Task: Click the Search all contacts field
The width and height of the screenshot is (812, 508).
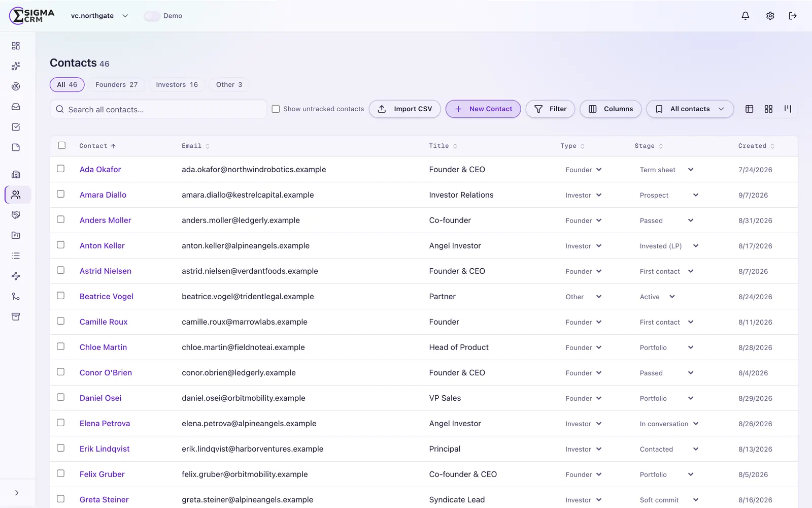Action: click(x=158, y=109)
